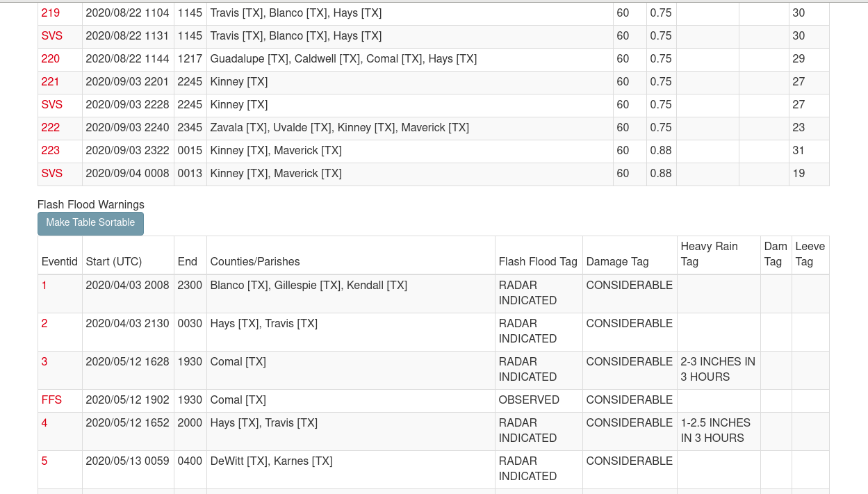The height and width of the screenshot is (494, 868).
Task: Open flash flood warning event 5
Action: pyautogui.click(x=44, y=461)
